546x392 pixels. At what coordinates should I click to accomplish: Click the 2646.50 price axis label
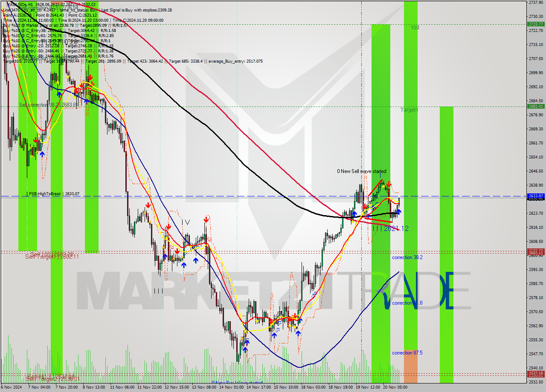coord(536,171)
